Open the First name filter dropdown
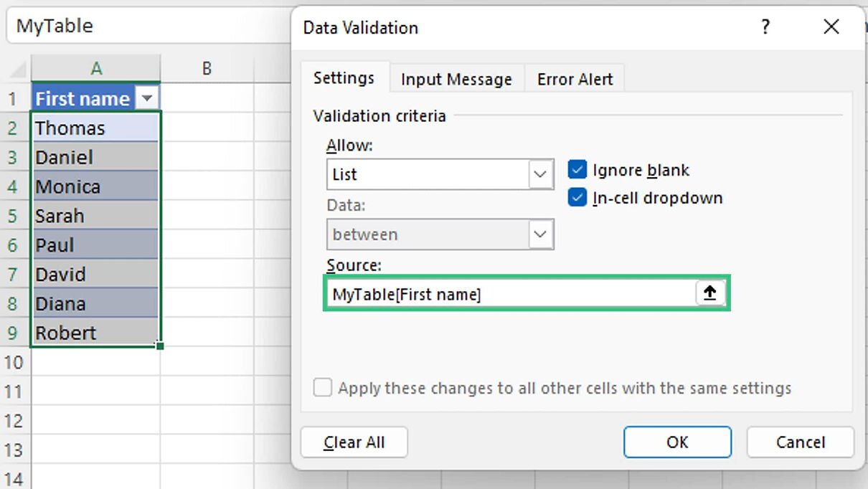 [x=147, y=99]
